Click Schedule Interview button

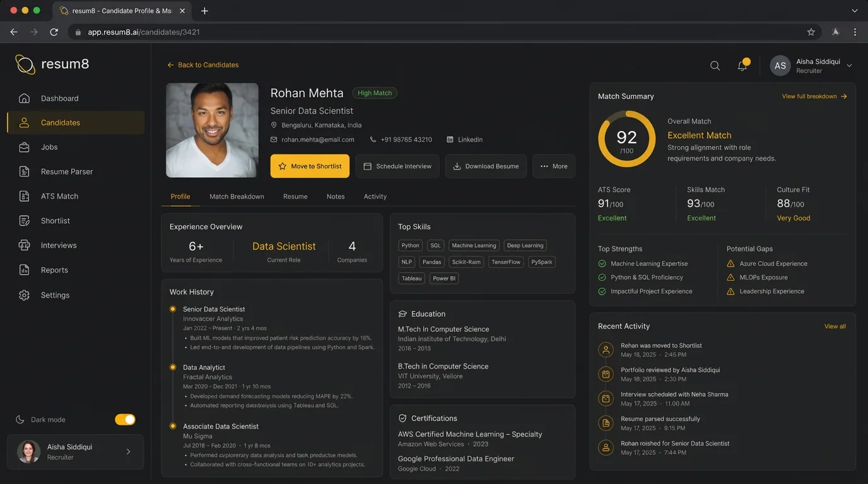tap(397, 166)
